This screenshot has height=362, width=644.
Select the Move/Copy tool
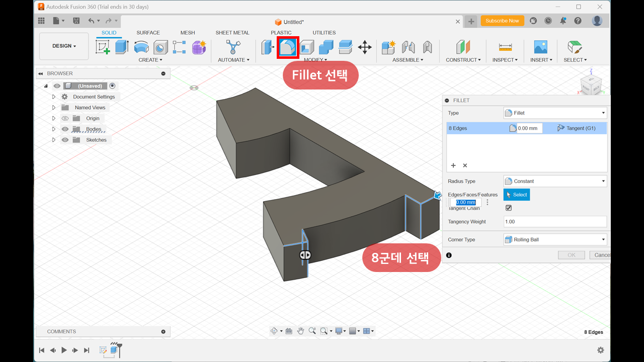point(365,47)
